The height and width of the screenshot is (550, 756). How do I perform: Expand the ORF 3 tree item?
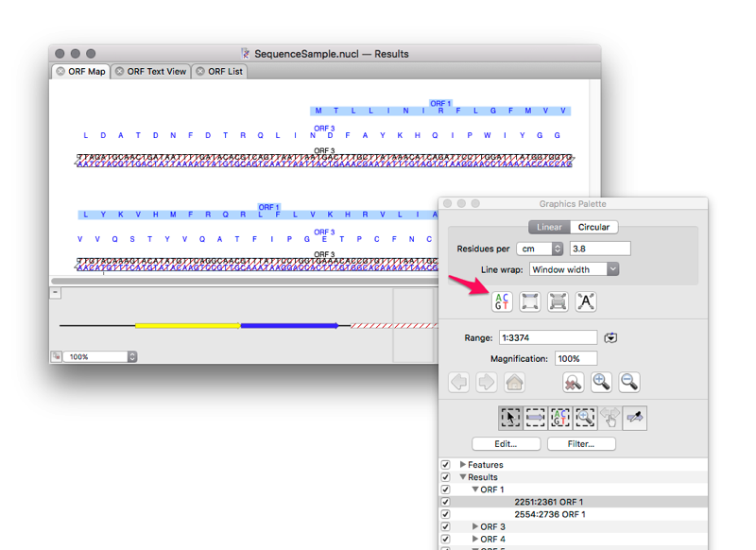[x=475, y=525]
